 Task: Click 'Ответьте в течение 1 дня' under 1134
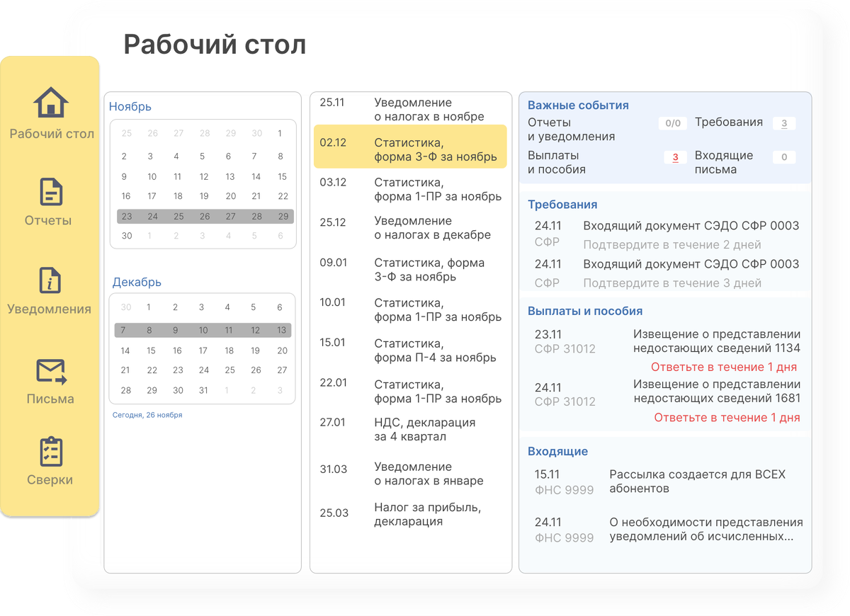click(724, 367)
